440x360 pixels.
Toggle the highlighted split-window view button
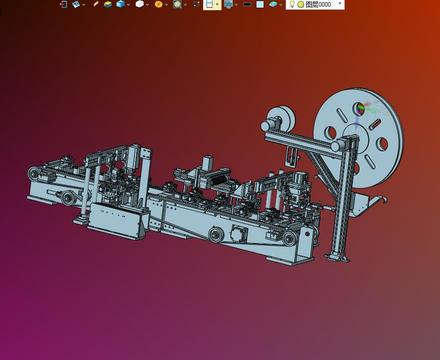point(209,4)
